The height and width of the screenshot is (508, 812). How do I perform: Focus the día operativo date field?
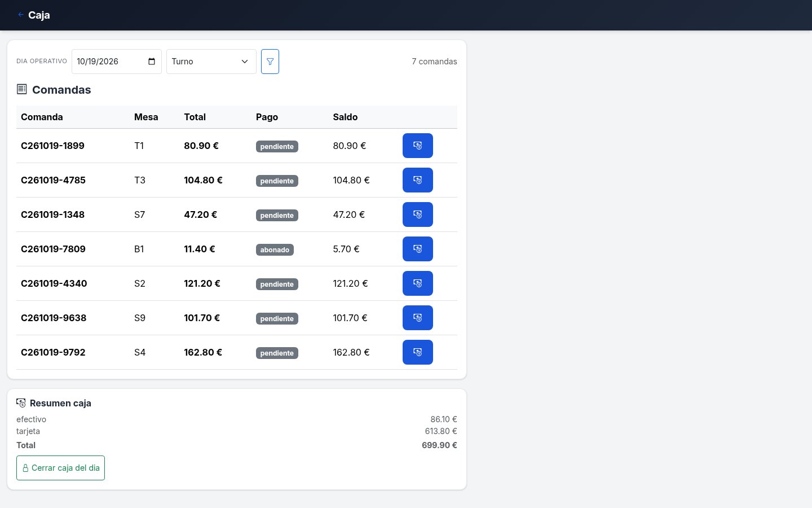[x=117, y=62]
